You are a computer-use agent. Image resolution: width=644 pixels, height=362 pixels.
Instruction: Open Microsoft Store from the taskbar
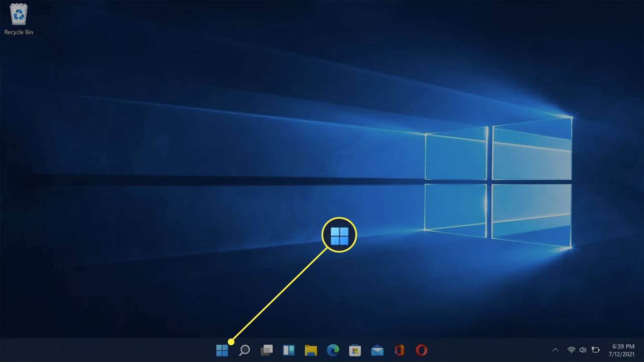pyautogui.click(x=355, y=350)
